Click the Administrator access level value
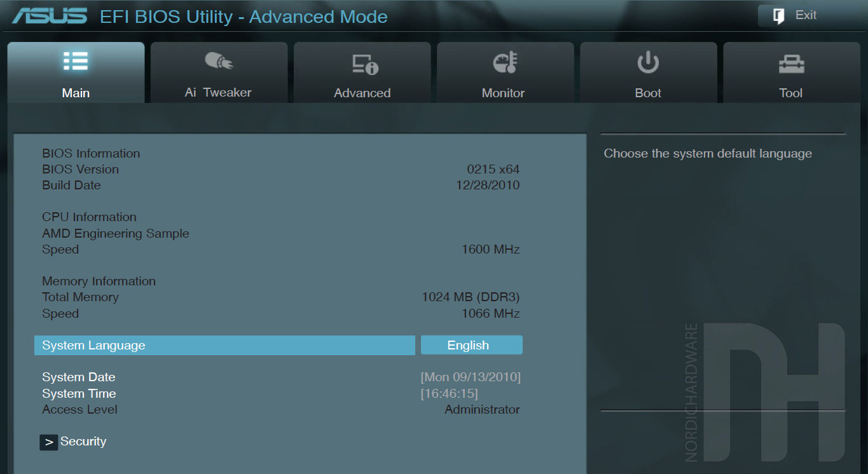Viewport: 868px width, 474px height. [x=482, y=410]
